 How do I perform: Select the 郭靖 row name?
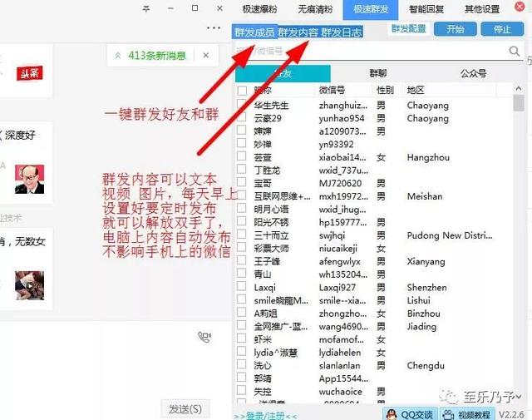point(263,378)
